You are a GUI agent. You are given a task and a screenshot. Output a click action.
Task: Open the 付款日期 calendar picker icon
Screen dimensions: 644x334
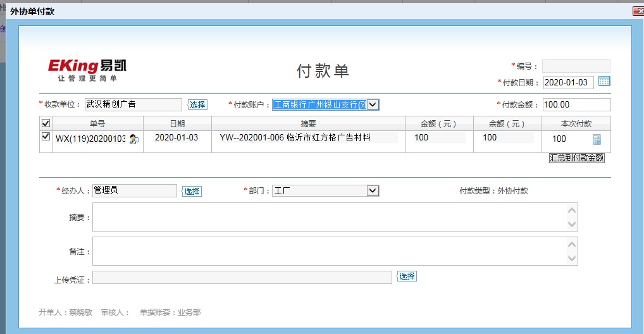coord(604,82)
